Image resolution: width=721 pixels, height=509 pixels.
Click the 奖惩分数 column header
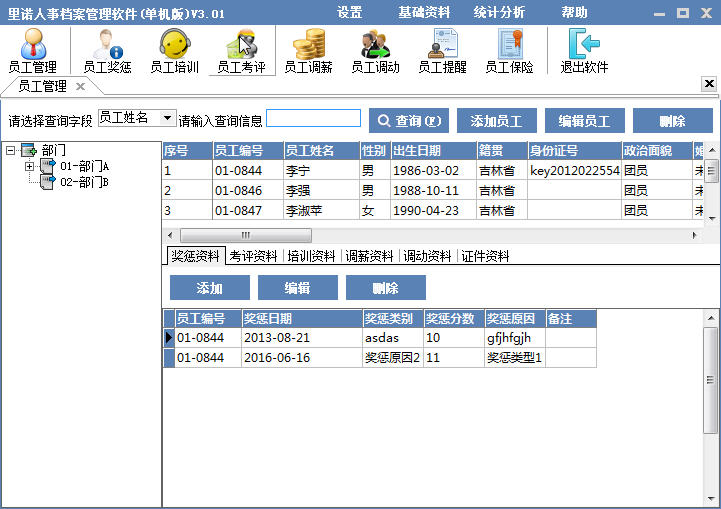click(454, 319)
